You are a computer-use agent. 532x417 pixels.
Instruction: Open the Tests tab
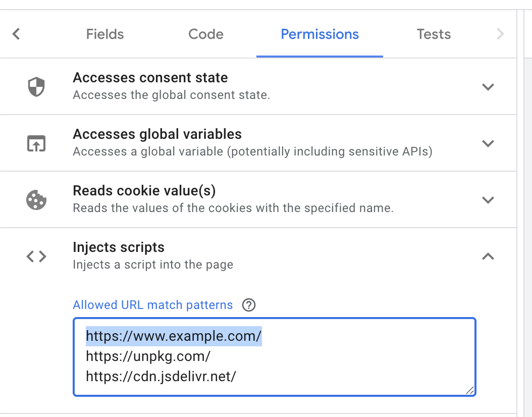pyautogui.click(x=434, y=34)
